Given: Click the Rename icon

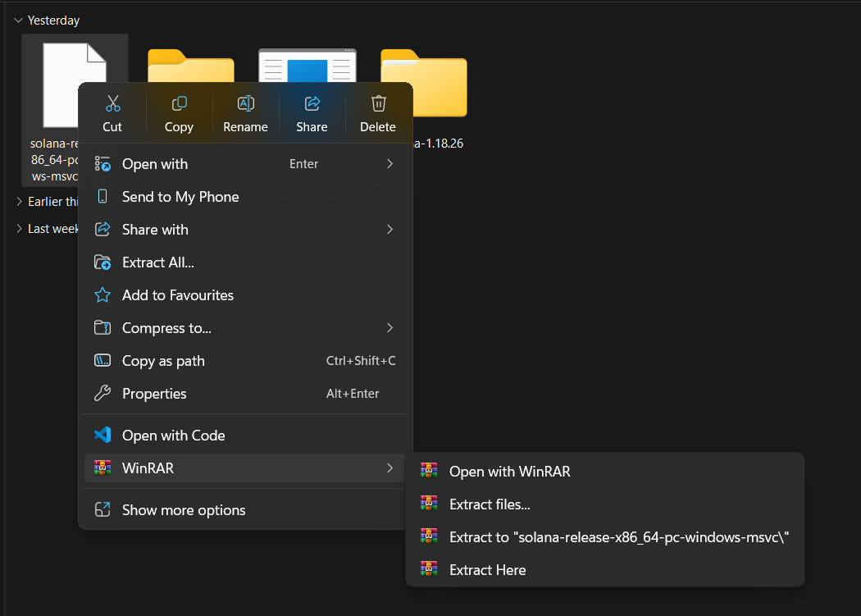Looking at the screenshot, I should (x=245, y=104).
